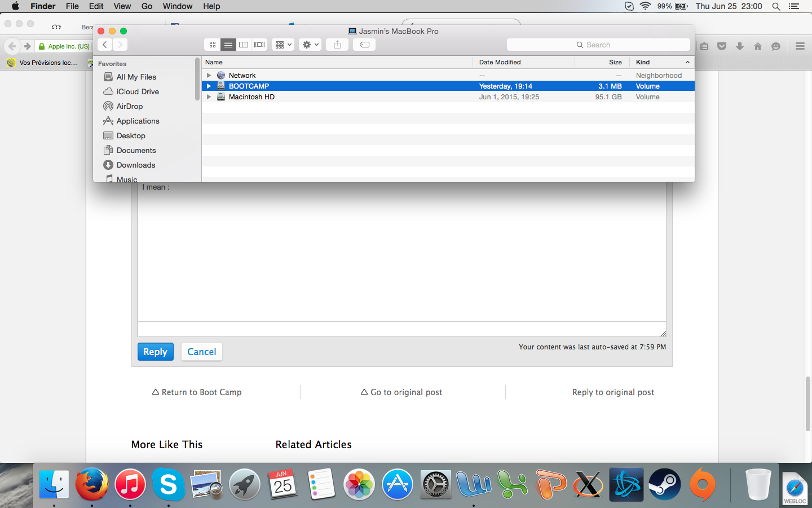Select the Macintosh HD volume
Viewport: 812px width, 508px height.
(x=448, y=97)
